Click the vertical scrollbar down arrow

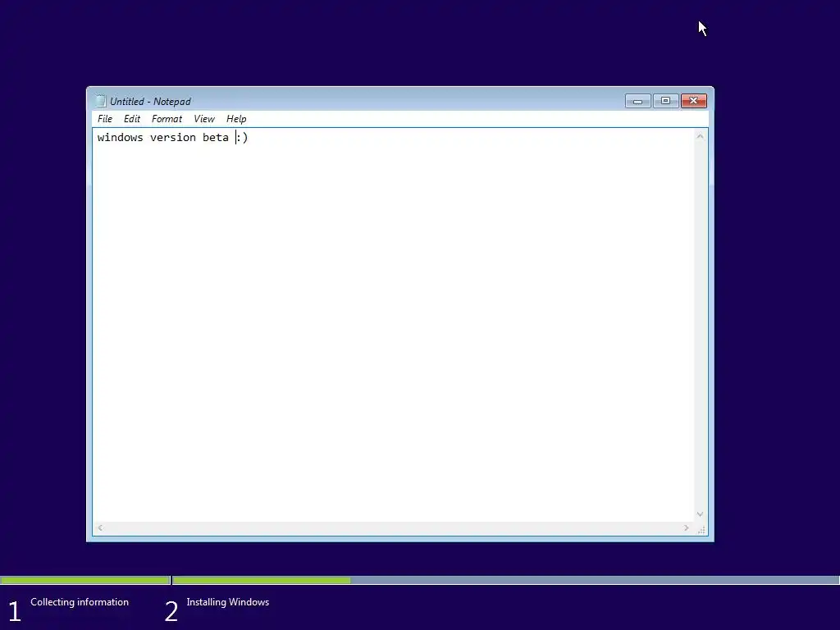coord(700,514)
